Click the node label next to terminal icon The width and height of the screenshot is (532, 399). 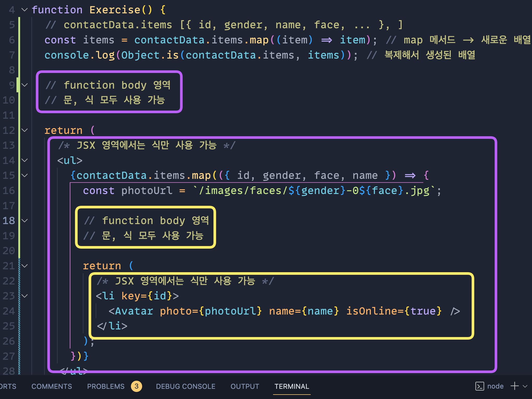click(495, 386)
